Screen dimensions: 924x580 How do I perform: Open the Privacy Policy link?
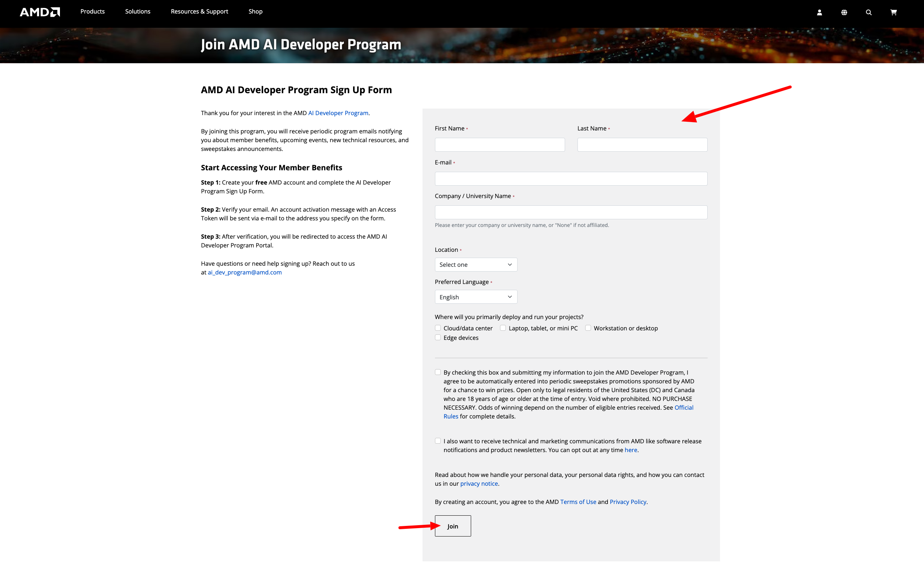(628, 502)
